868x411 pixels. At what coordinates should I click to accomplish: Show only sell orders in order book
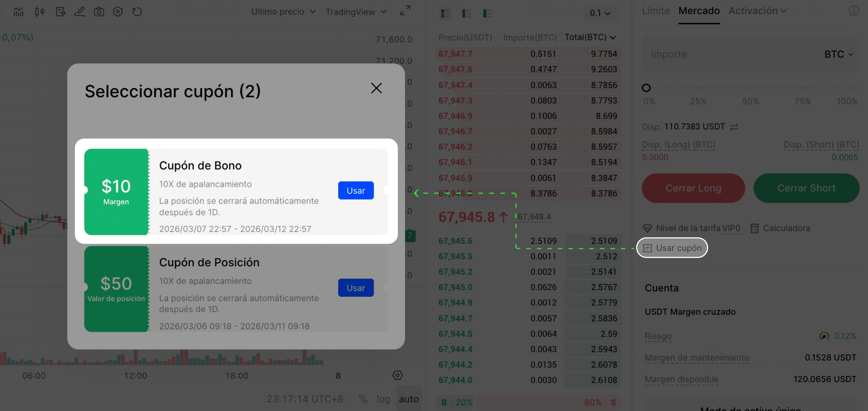[466, 13]
